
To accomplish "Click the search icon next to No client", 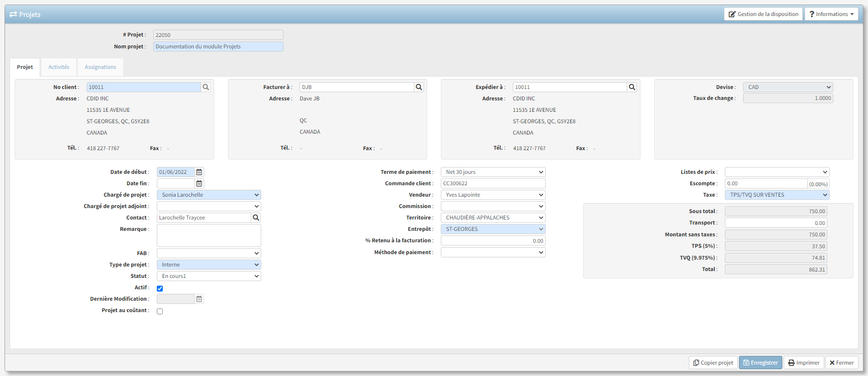I will [x=206, y=87].
